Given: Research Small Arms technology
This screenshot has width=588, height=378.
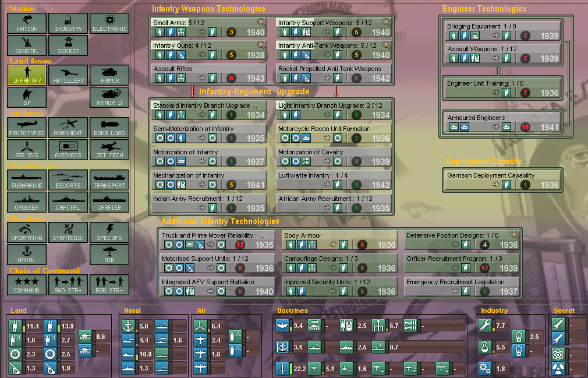Looking at the screenshot, I should (208, 28).
